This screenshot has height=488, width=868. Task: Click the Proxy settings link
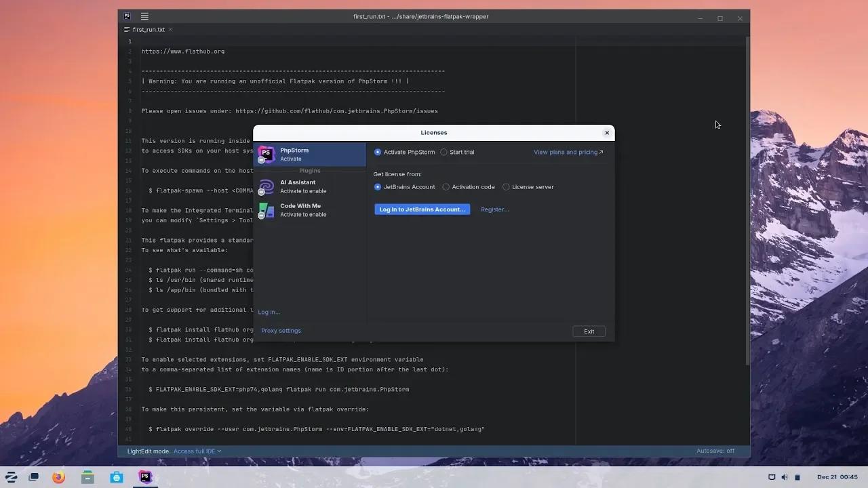pos(281,330)
